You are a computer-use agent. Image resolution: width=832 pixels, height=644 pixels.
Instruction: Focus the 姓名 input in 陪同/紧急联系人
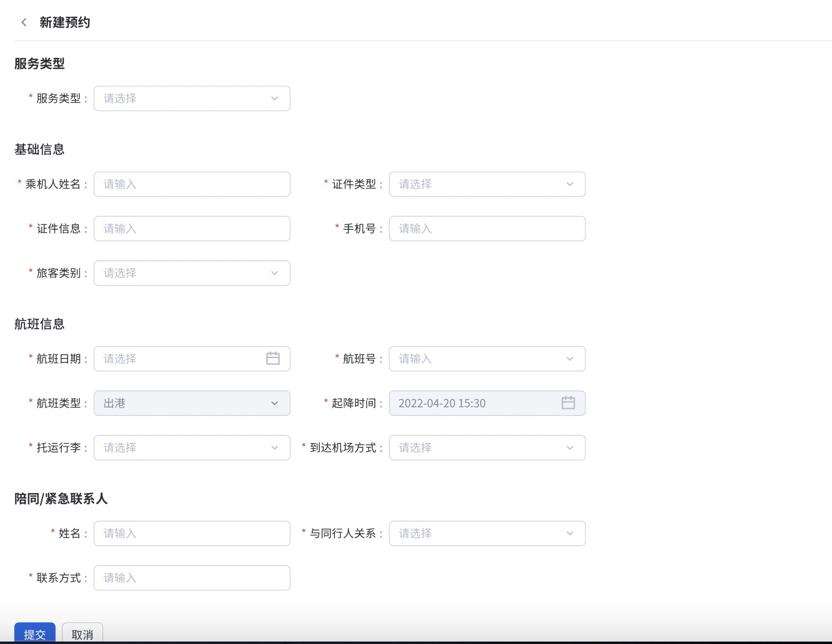click(192, 533)
